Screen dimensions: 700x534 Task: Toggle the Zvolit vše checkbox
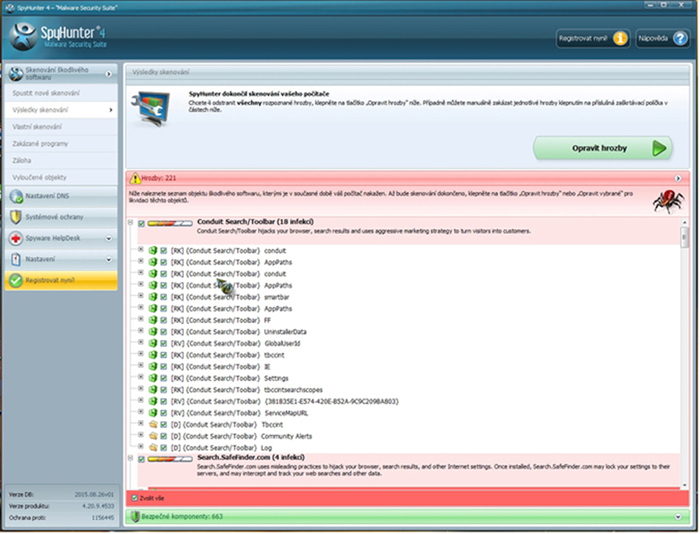[x=135, y=497]
